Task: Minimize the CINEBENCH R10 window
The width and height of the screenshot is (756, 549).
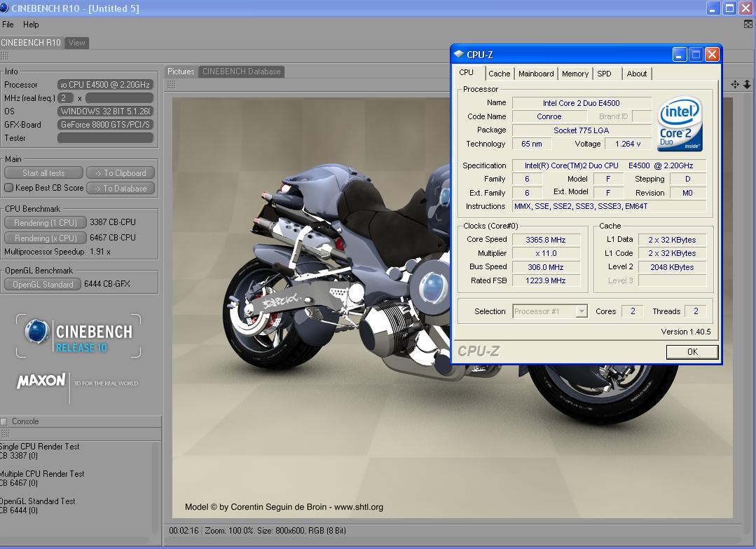Action: pyautogui.click(x=713, y=8)
